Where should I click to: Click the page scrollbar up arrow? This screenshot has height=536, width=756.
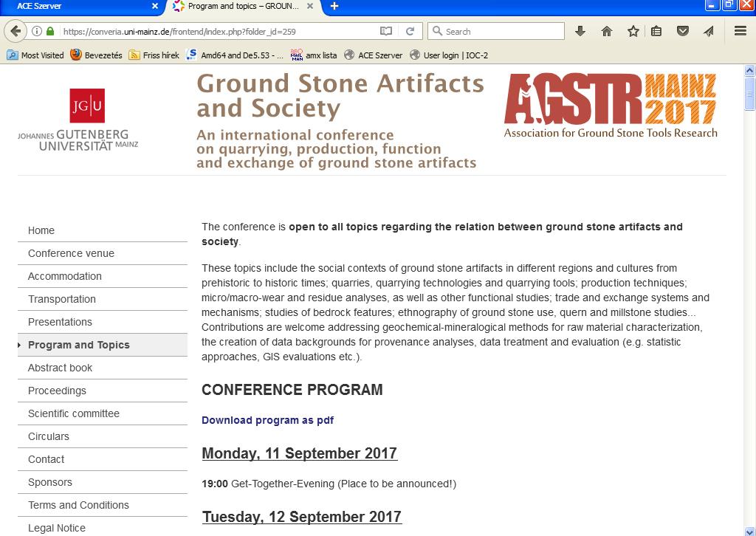tap(750, 71)
